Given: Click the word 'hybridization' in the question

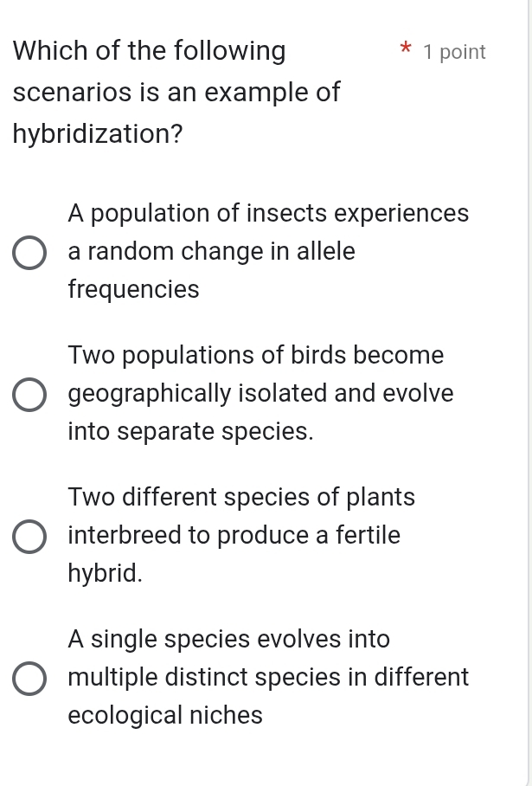Looking at the screenshot, I should (x=91, y=133).
